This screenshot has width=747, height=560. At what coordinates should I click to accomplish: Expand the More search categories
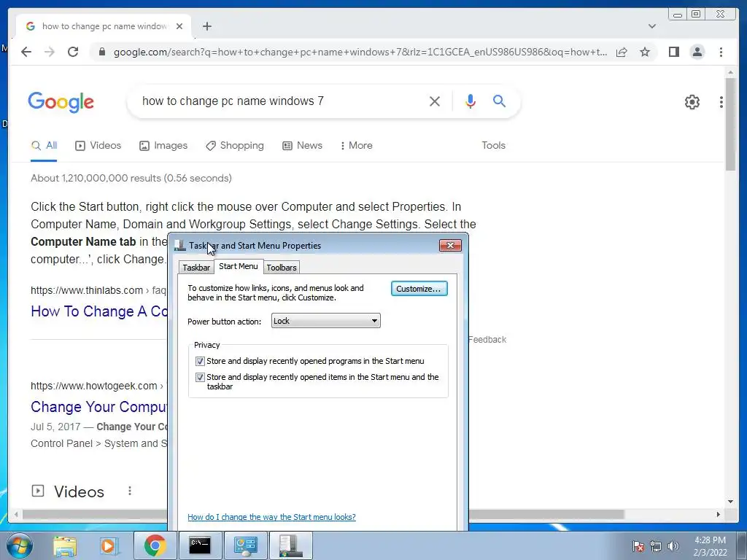click(x=356, y=146)
